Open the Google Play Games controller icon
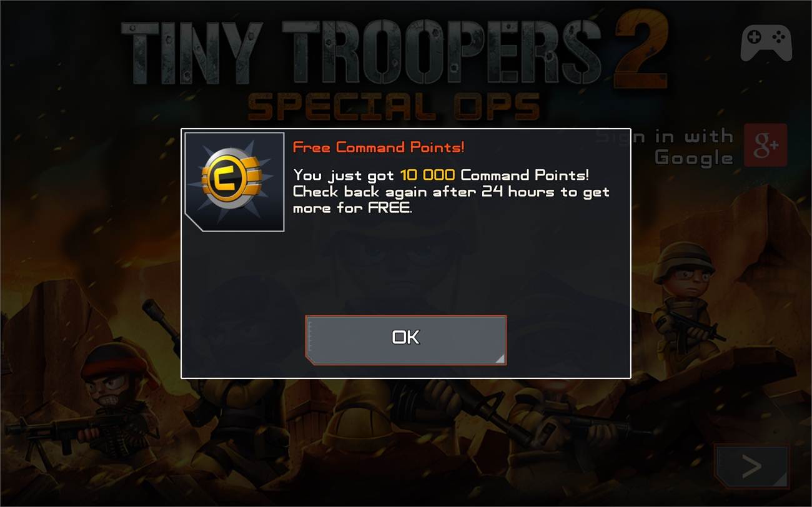This screenshot has height=507, width=812. point(766,42)
